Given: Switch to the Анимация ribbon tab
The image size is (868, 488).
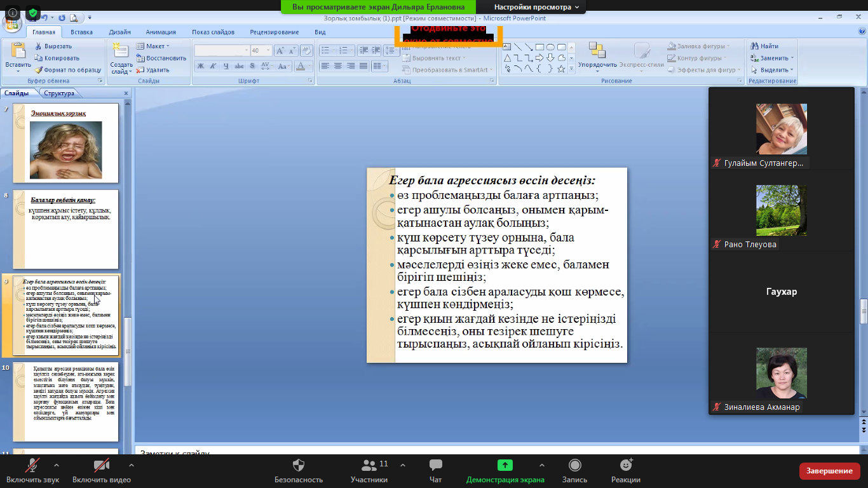Looking at the screenshot, I should 160,32.
